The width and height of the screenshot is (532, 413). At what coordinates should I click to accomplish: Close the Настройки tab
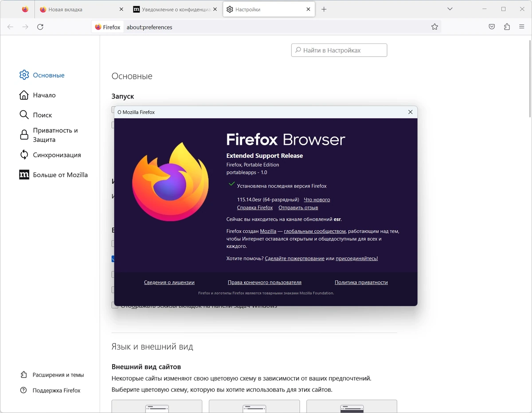[308, 9]
